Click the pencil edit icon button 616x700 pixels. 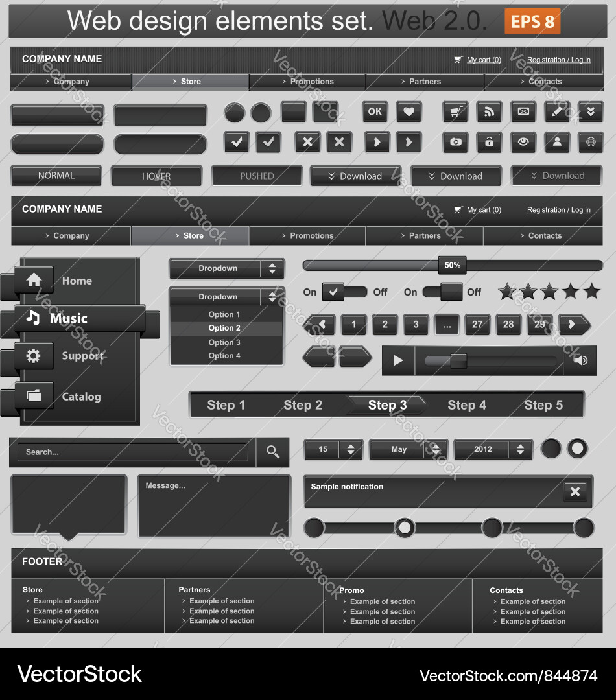point(557,111)
